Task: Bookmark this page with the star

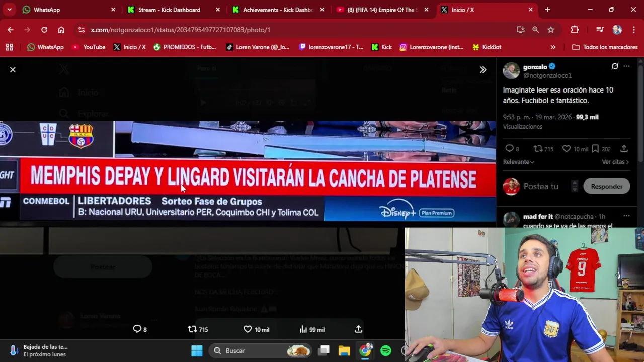Action: 551,30
